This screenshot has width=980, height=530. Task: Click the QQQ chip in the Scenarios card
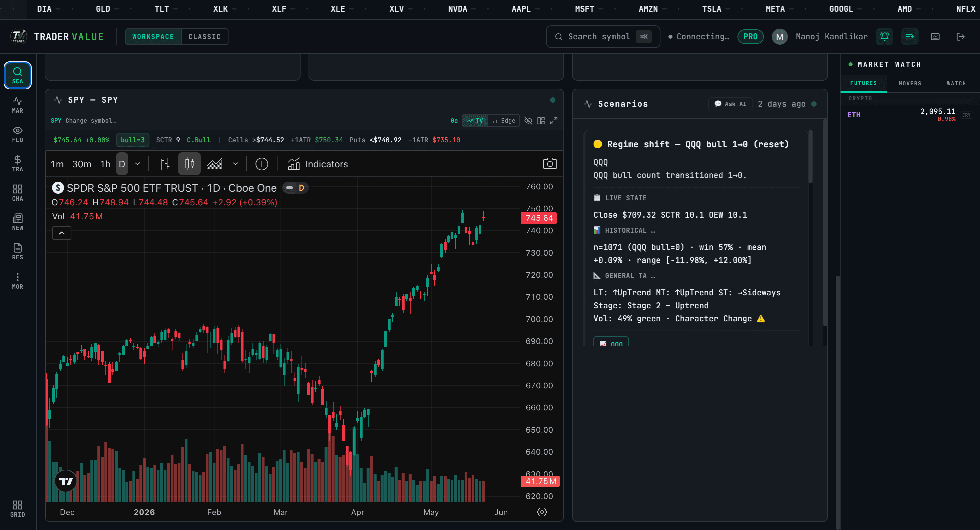click(x=611, y=342)
